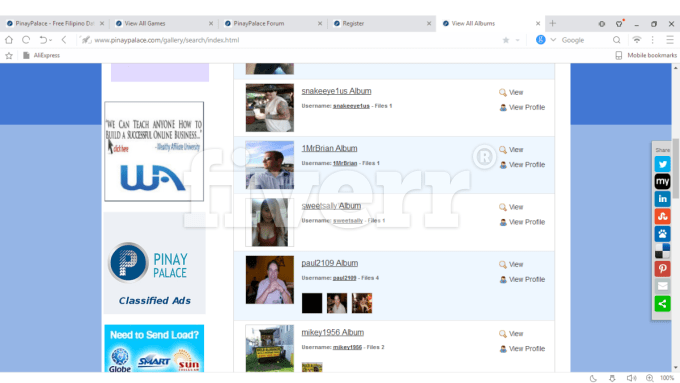Screen dimensions: 680x383
Task: Share via StumbleUpon icon
Action: 662,216
